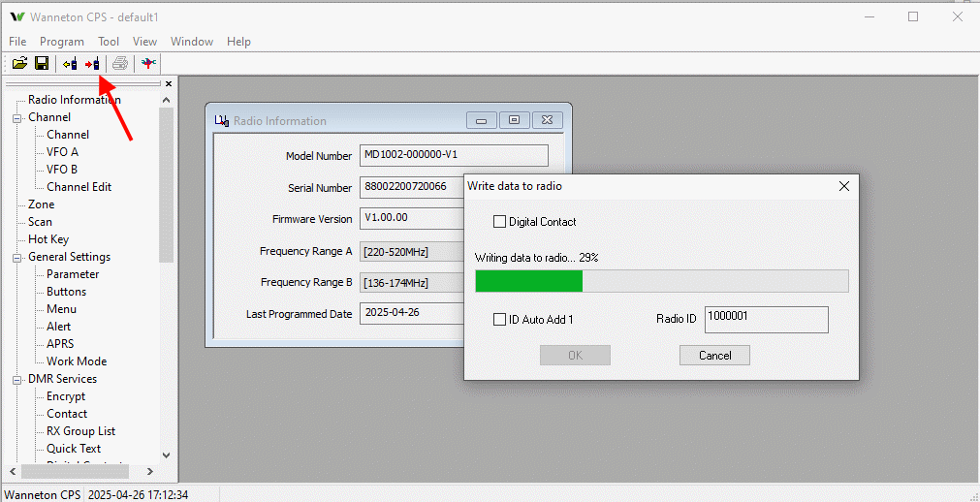This screenshot has height=502, width=980.
Task: Open Buttons under General Settings
Action: click(x=66, y=292)
